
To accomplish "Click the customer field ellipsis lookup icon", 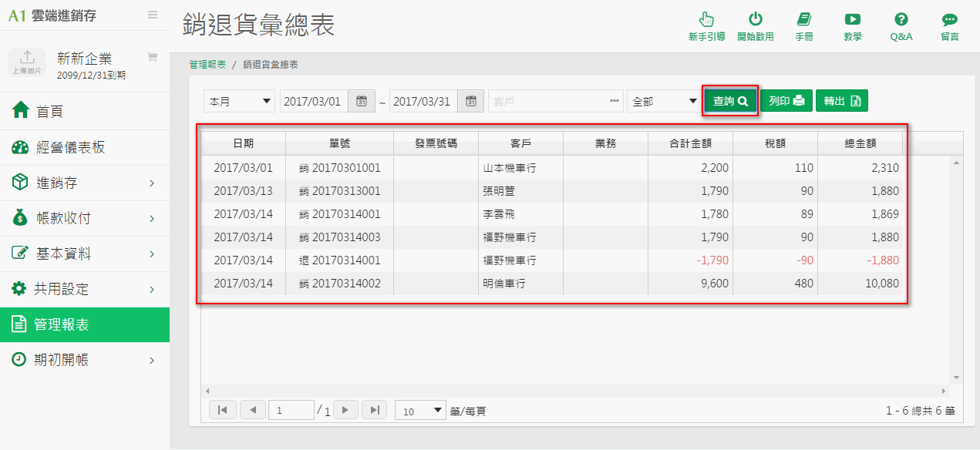I will 615,101.
